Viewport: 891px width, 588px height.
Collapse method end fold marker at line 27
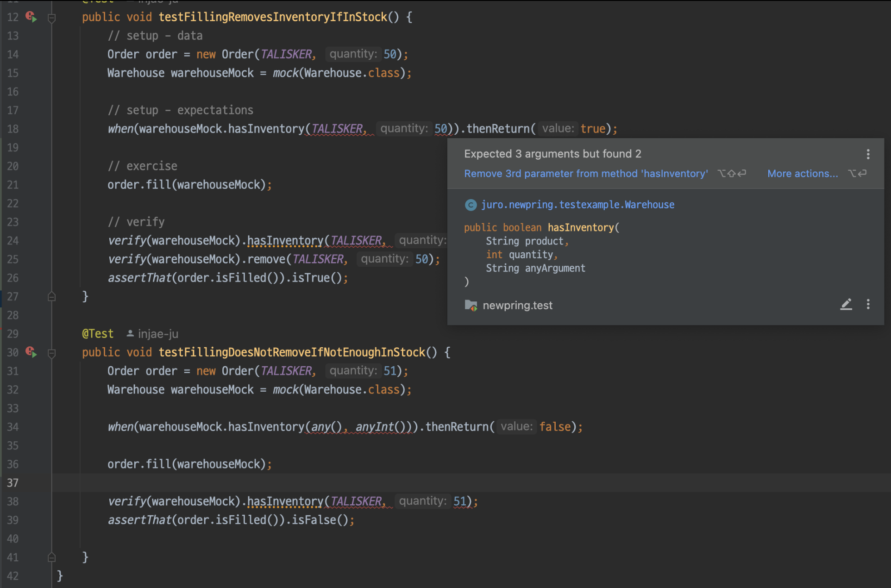pyautogui.click(x=52, y=297)
